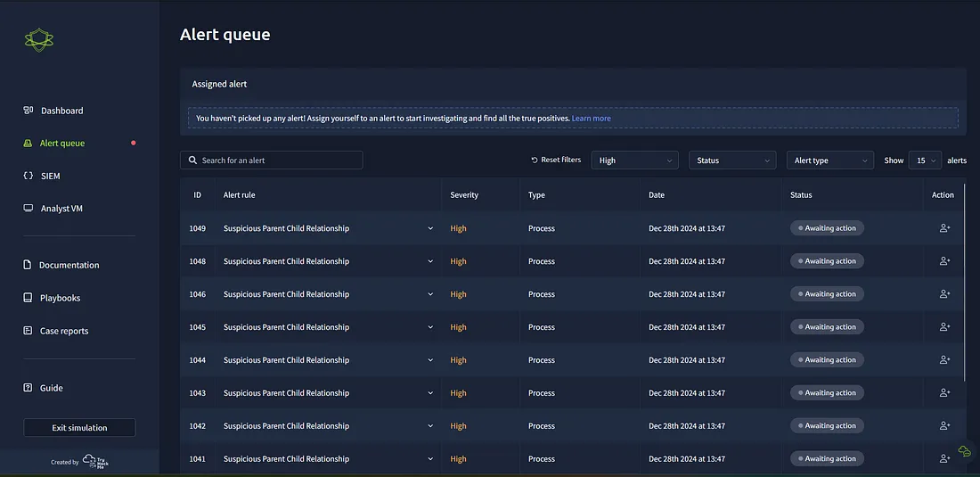Expand alert 1045 details chevron
Screen dimensions: 980x477
[x=430, y=327]
